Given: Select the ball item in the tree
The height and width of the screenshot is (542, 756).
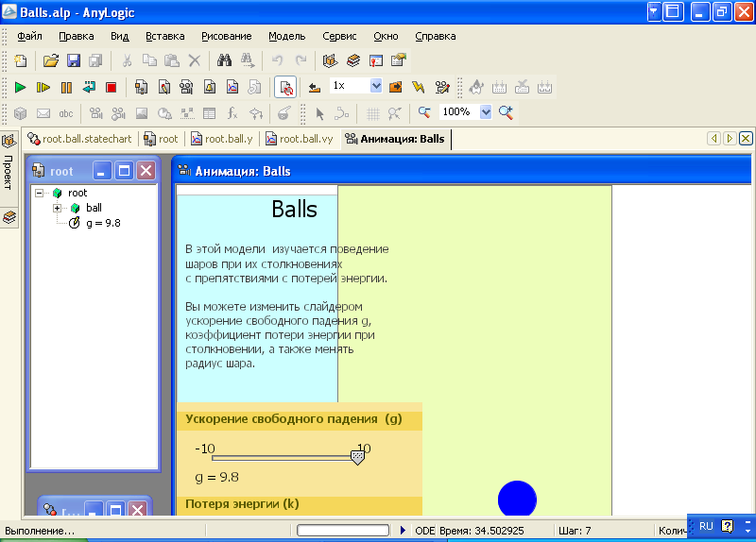Looking at the screenshot, I should click(94, 208).
